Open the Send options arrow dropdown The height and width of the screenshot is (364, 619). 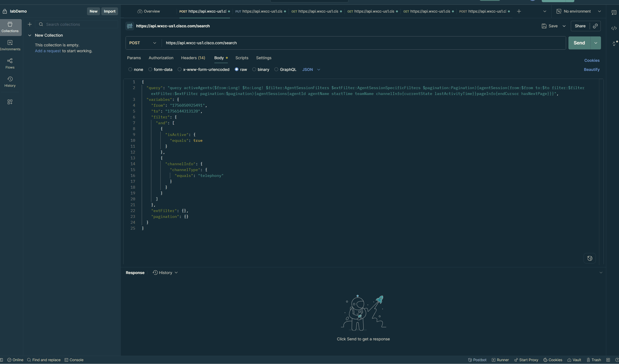click(x=596, y=43)
